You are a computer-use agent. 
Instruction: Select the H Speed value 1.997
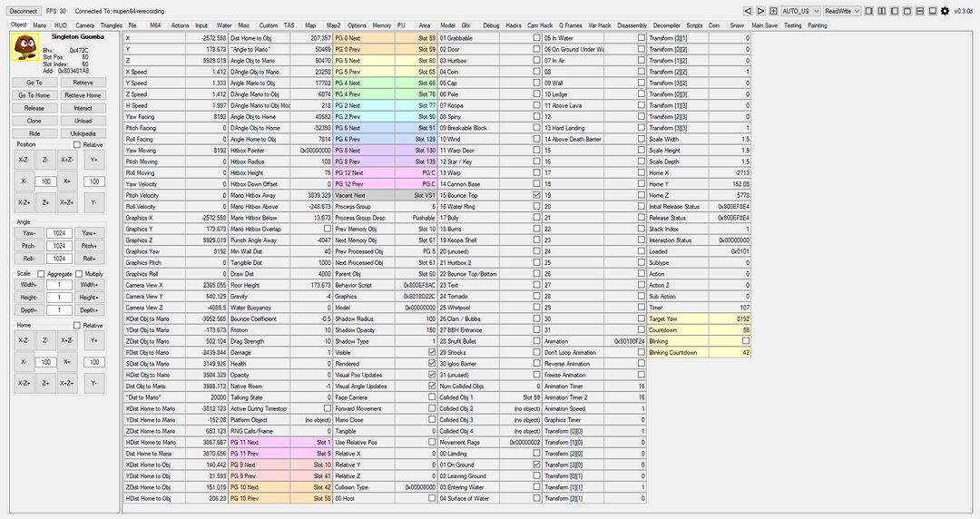(x=207, y=105)
